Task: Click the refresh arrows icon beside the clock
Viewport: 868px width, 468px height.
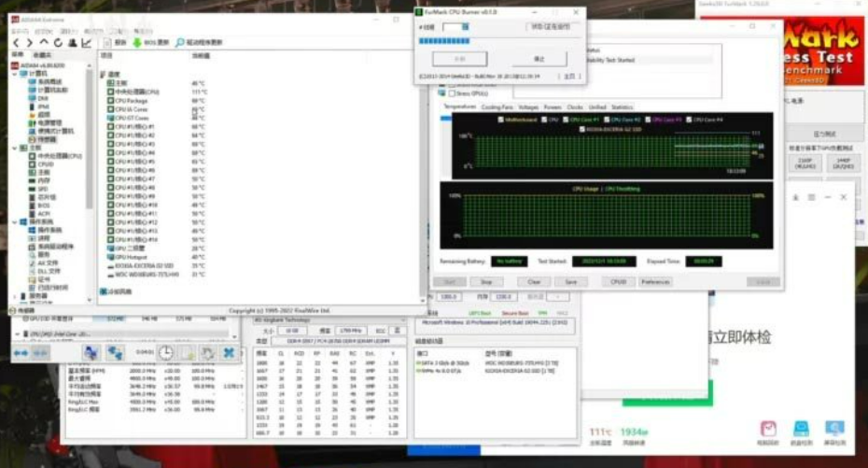Action: tap(207, 352)
